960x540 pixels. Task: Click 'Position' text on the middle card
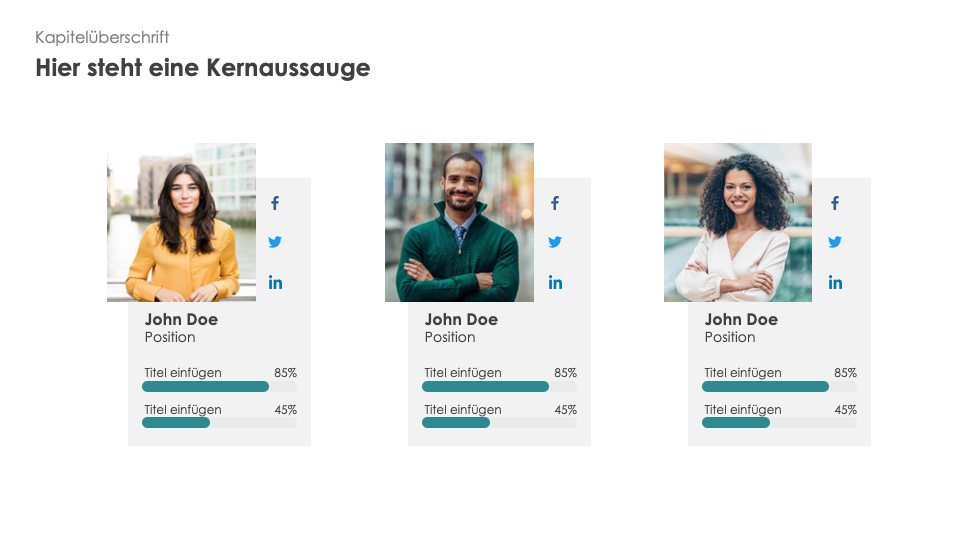coord(450,337)
